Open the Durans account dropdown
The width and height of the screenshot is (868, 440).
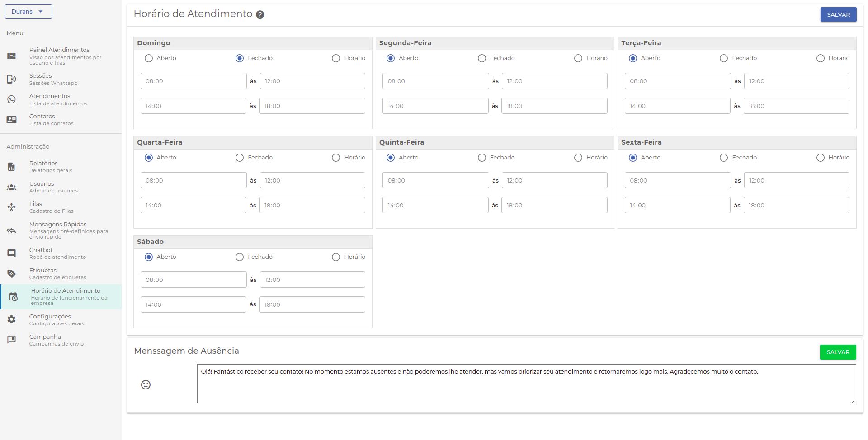point(28,11)
